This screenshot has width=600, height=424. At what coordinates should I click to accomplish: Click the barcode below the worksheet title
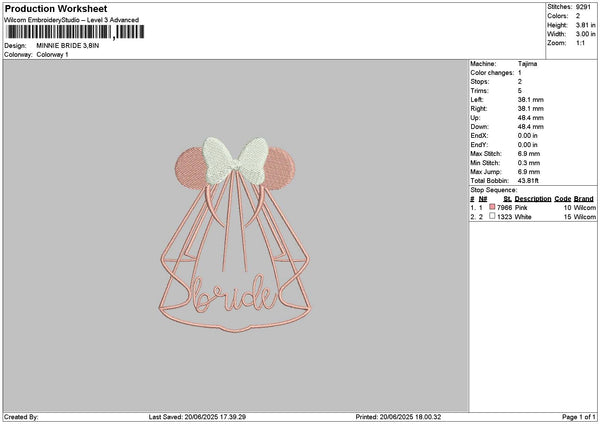point(75,32)
